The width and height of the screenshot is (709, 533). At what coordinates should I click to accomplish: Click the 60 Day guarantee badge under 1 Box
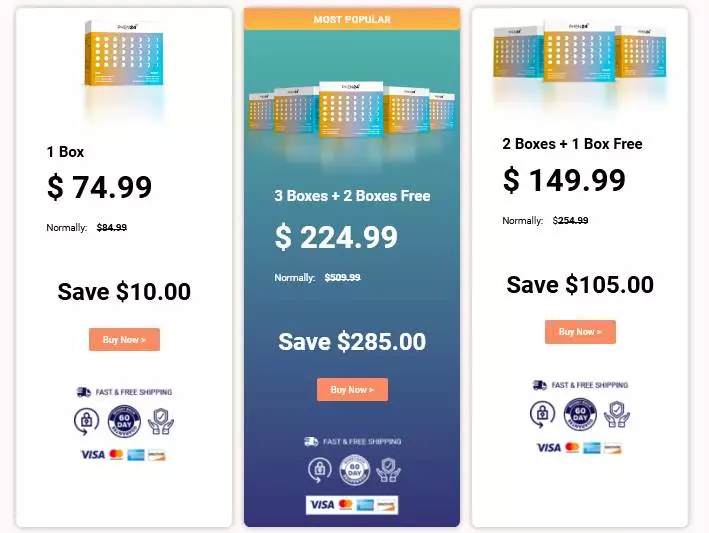click(x=124, y=421)
